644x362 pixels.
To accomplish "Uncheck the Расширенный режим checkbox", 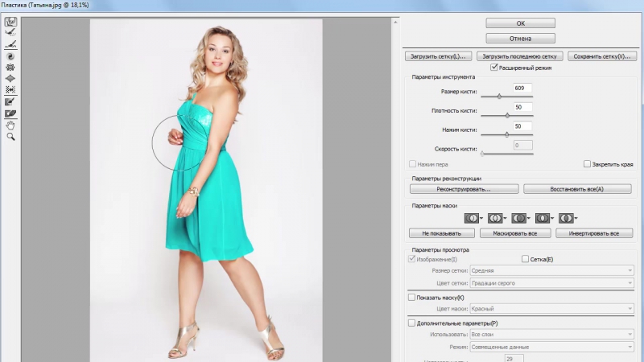I will coord(494,68).
